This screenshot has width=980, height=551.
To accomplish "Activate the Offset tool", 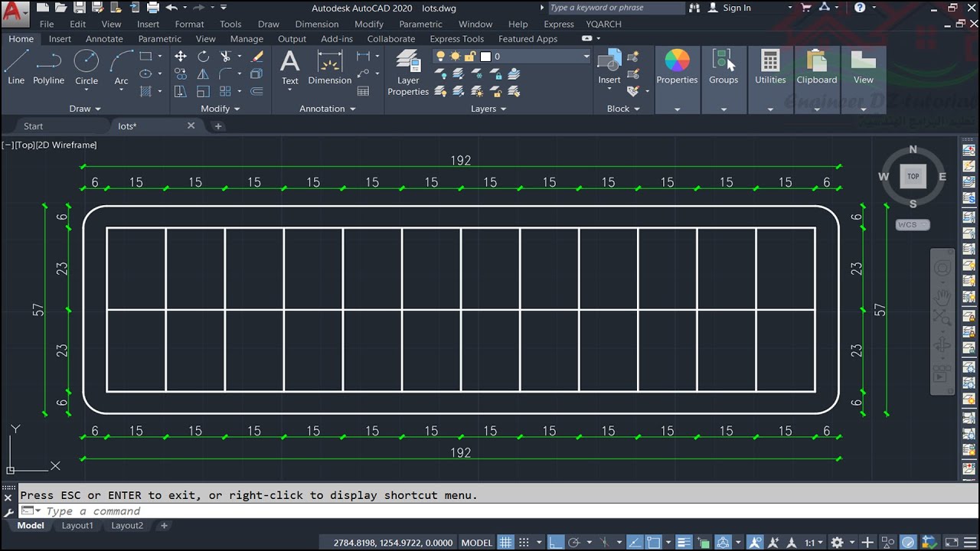I will coord(257,91).
